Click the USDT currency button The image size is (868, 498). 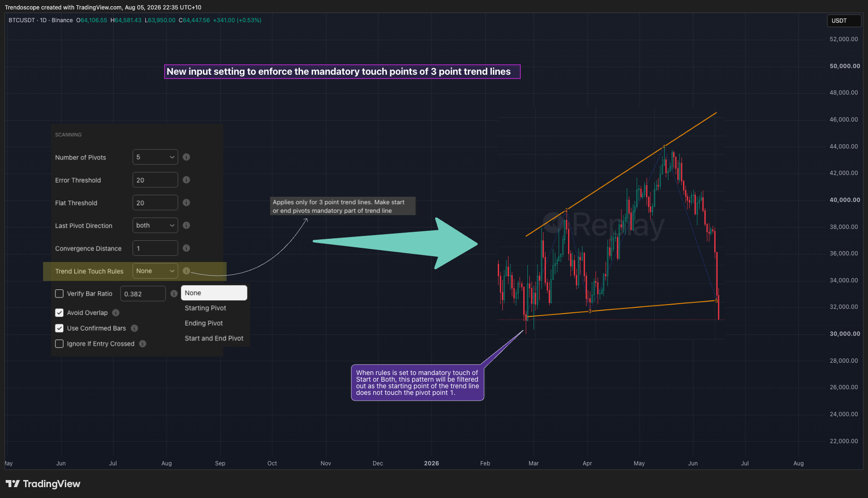(844, 21)
